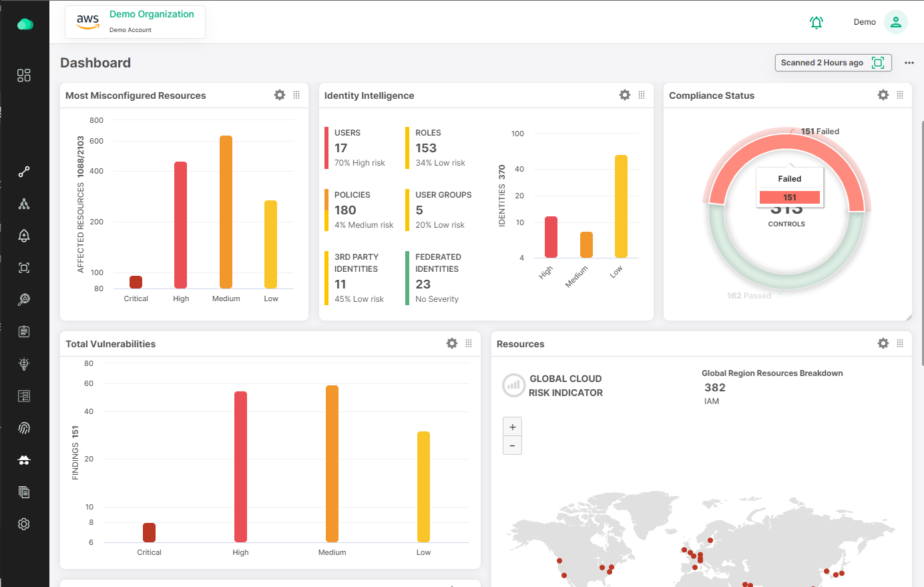
Task: Click the notification bell icon in header
Action: tap(816, 23)
